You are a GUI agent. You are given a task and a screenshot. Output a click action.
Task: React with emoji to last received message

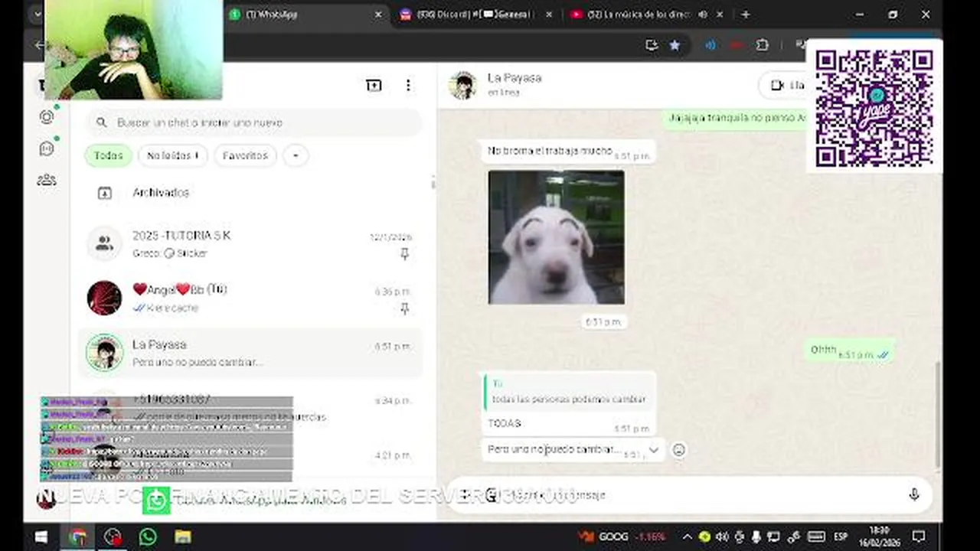click(678, 450)
